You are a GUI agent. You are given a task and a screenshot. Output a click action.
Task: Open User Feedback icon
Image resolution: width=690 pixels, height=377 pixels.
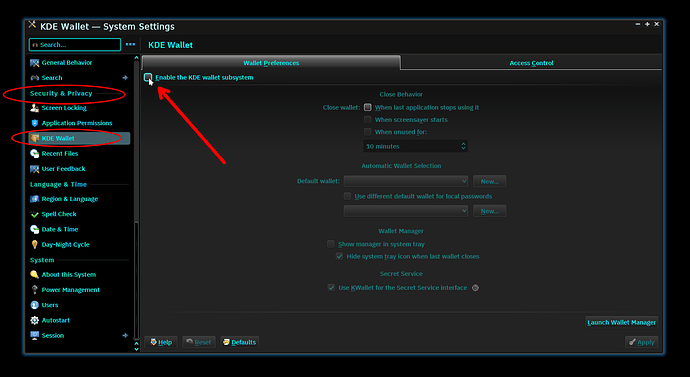34,169
